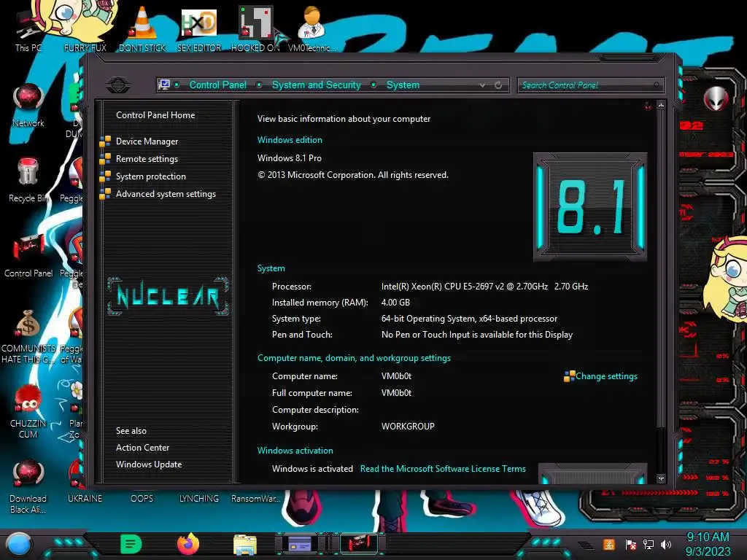Click the VM0b0t computer name value
Screen dimensions: 747x560
tap(396, 376)
